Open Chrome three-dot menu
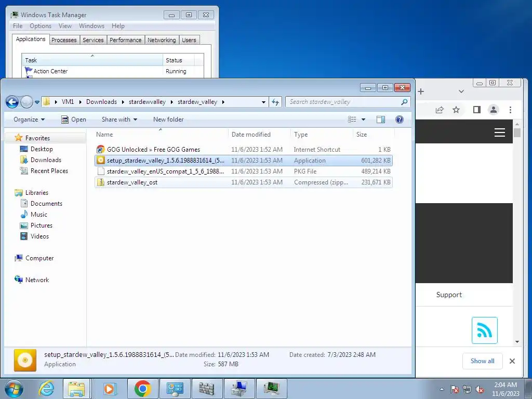The image size is (532, 399). [x=510, y=110]
